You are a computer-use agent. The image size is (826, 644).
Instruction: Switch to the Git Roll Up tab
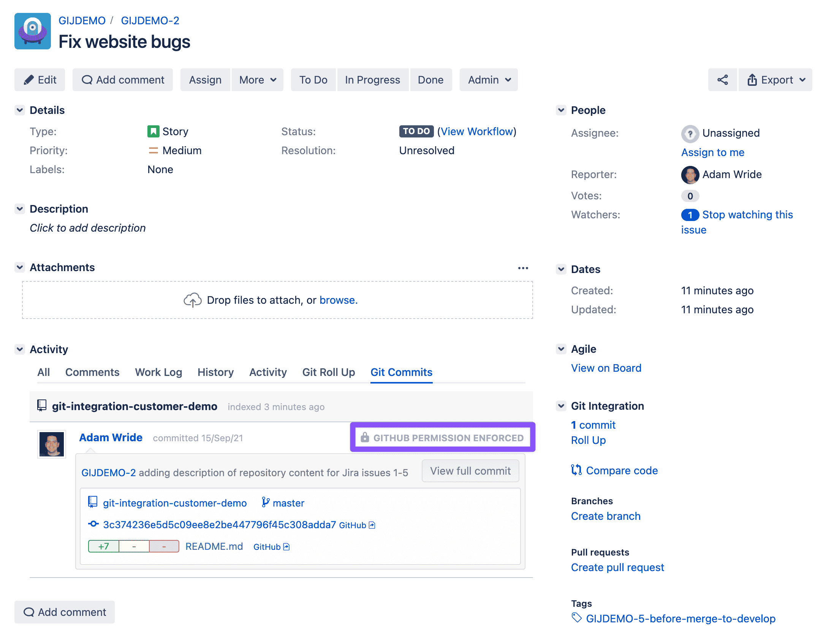[x=329, y=372]
